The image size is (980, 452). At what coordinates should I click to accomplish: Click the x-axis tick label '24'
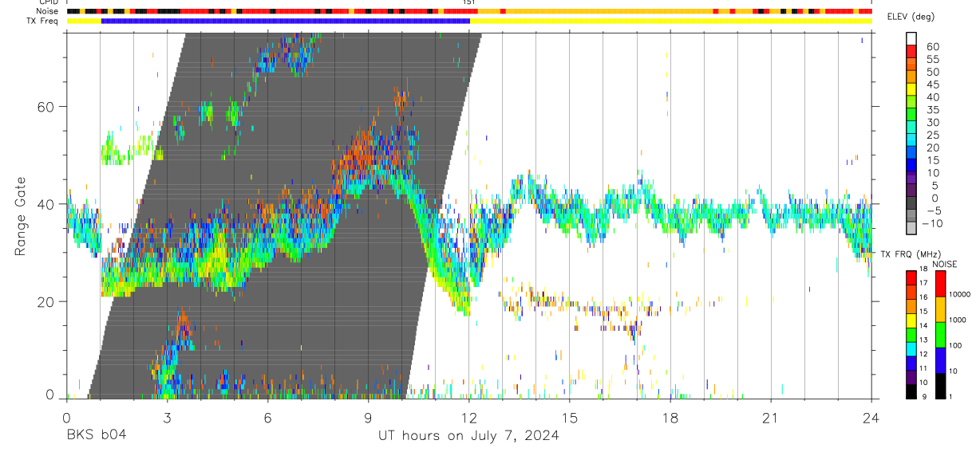pos(871,417)
